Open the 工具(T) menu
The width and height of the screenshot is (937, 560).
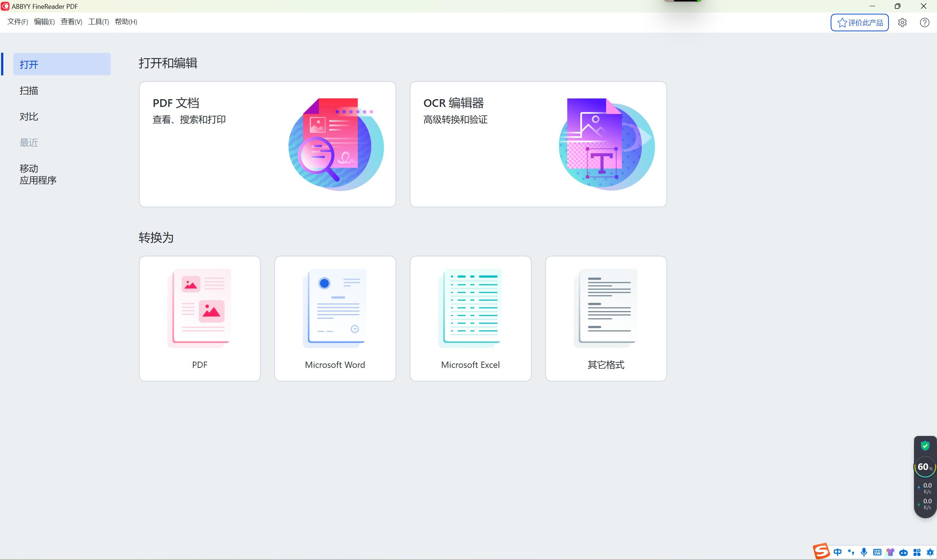98,22
